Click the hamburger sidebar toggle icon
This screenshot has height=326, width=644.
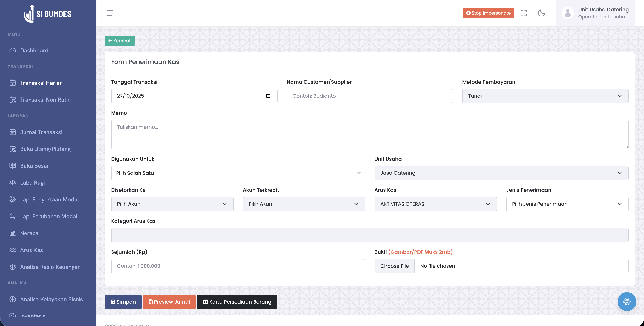tap(111, 13)
